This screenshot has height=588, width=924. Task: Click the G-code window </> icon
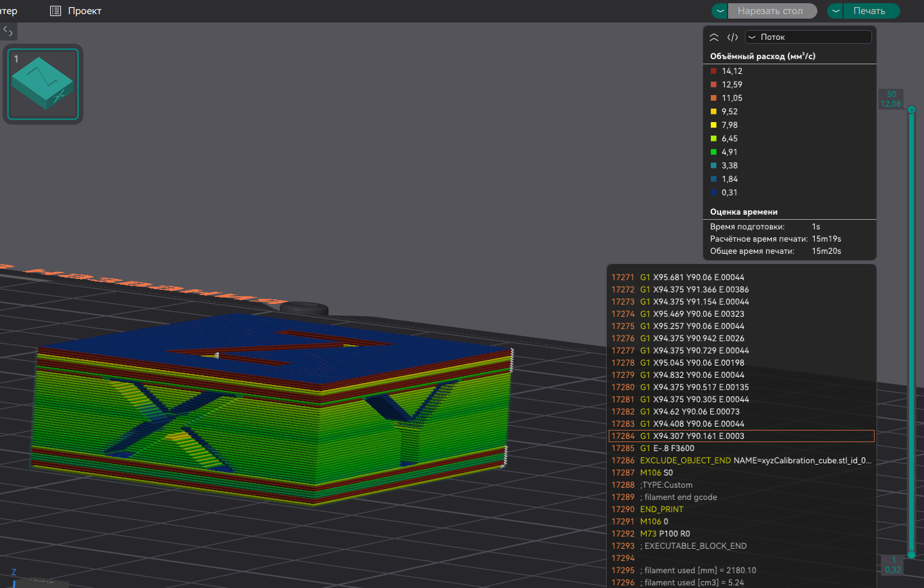(733, 37)
